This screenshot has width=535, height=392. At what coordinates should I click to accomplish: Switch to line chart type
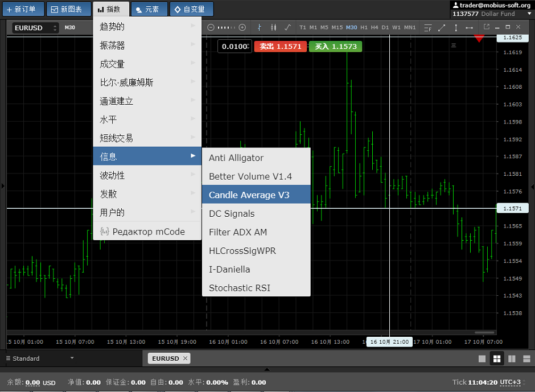pyautogui.click(x=287, y=28)
